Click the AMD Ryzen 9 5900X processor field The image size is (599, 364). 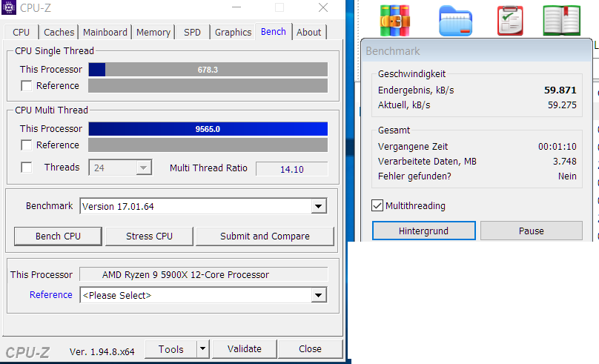(204, 274)
